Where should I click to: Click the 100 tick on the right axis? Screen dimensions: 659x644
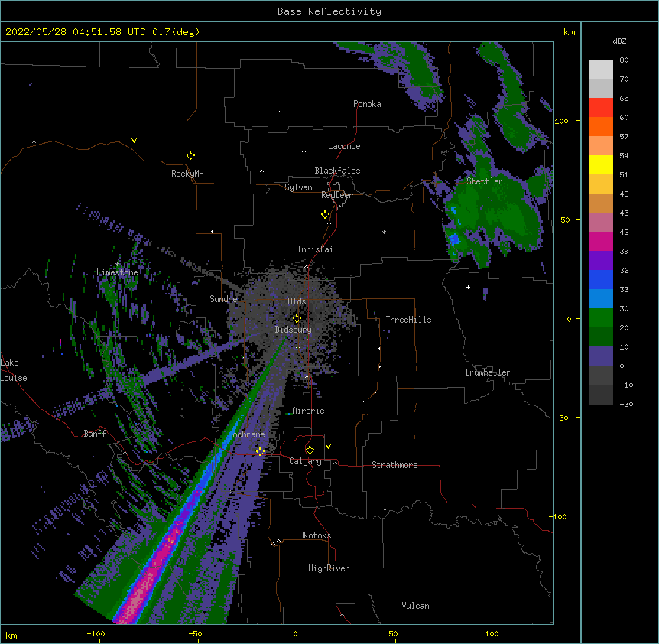[x=561, y=121]
